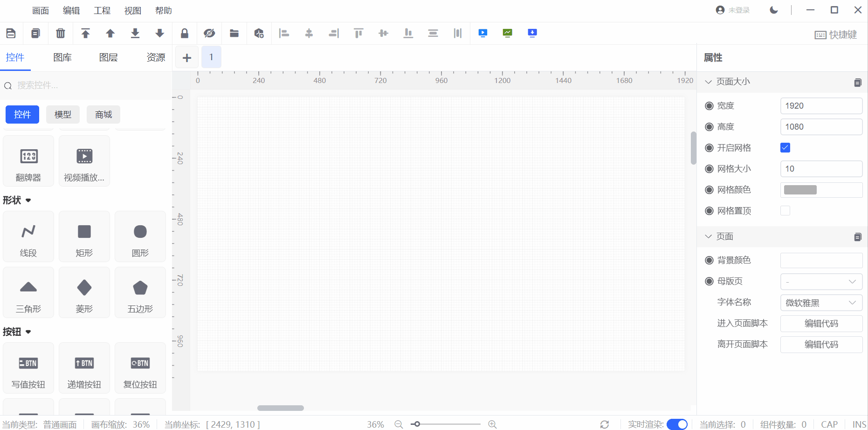Image resolution: width=868 pixels, height=430 pixels.
Task: Toggle the hide visibility eye icon
Action: [209, 33]
